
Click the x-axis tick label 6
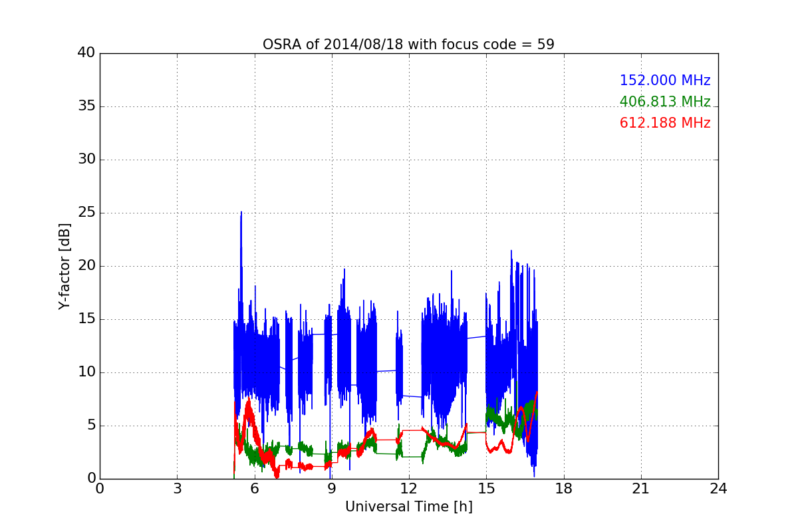pos(254,489)
